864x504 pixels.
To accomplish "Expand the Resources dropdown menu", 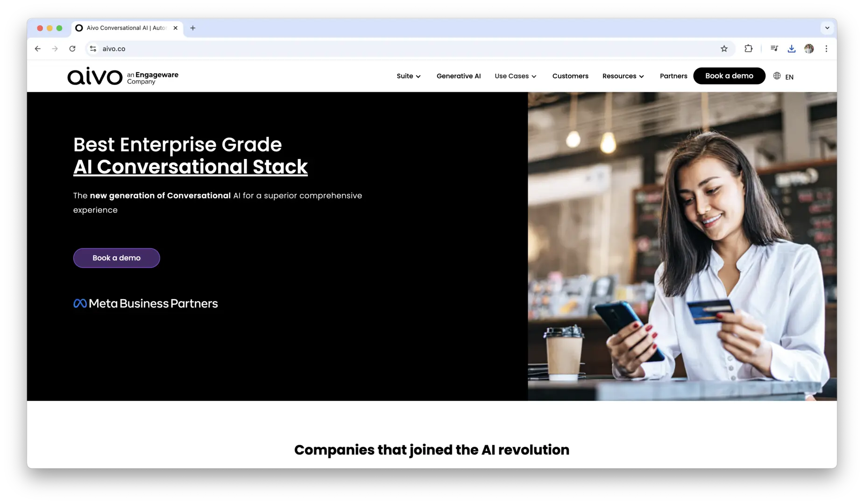I will (x=623, y=76).
